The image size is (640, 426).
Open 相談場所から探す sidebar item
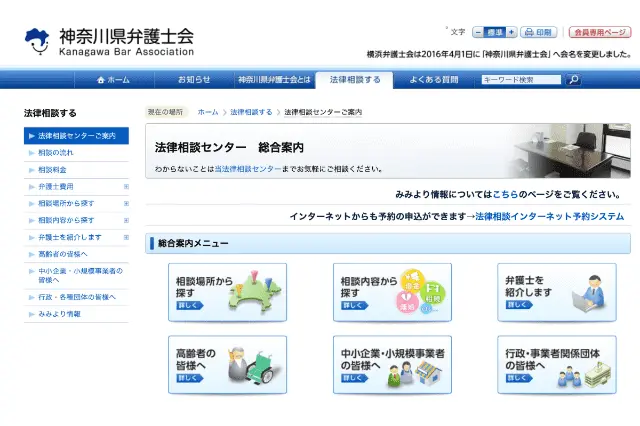(x=66, y=203)
